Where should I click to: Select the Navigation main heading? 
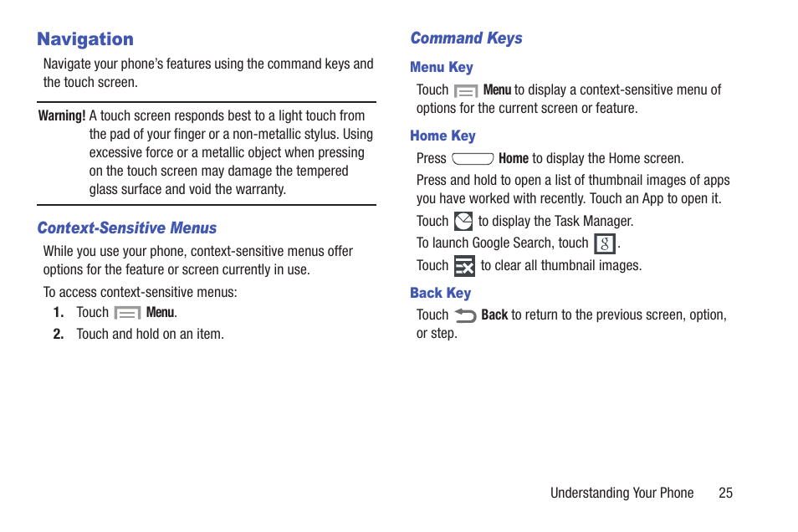point(85,39)
